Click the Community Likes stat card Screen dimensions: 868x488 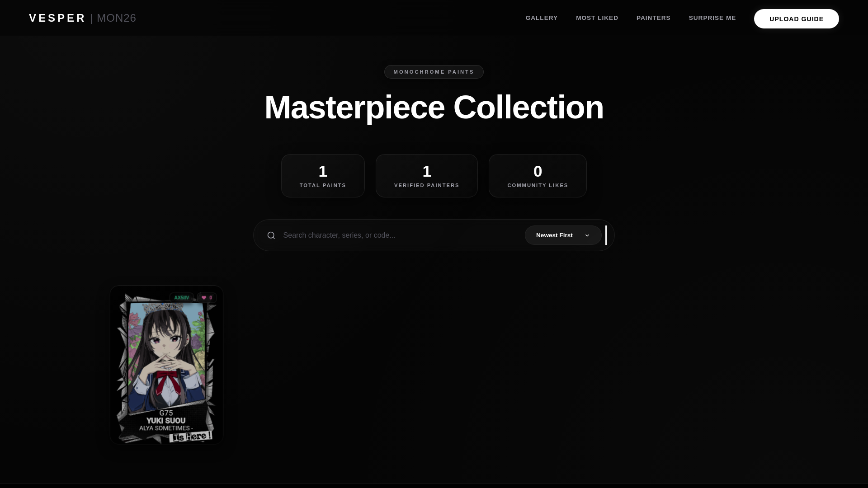[x=538, y=176]
